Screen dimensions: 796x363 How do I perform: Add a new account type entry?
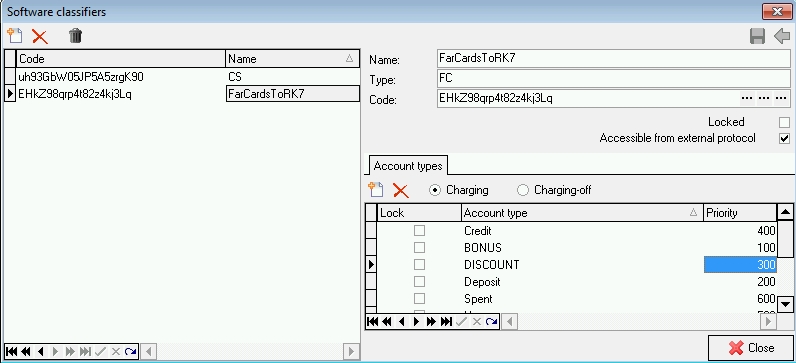click(x=376, y=190)
